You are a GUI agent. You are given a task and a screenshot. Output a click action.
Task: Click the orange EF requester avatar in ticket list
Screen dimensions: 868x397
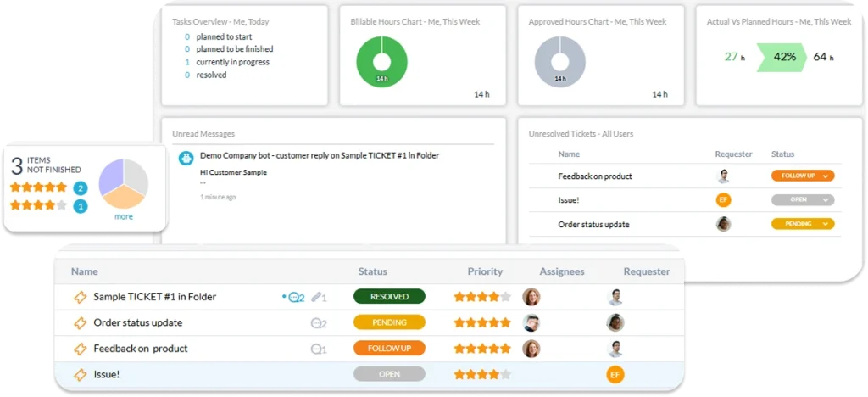click(615, 374)
